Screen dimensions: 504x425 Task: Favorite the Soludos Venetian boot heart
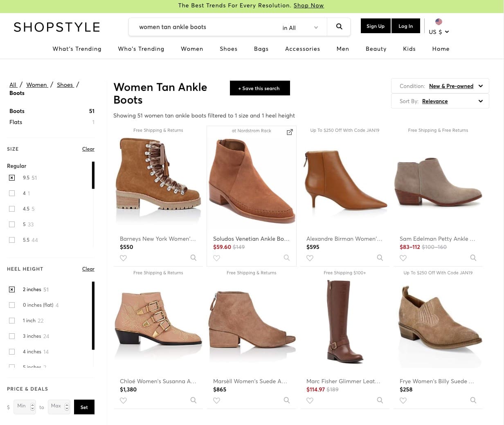tap(216, 258)
